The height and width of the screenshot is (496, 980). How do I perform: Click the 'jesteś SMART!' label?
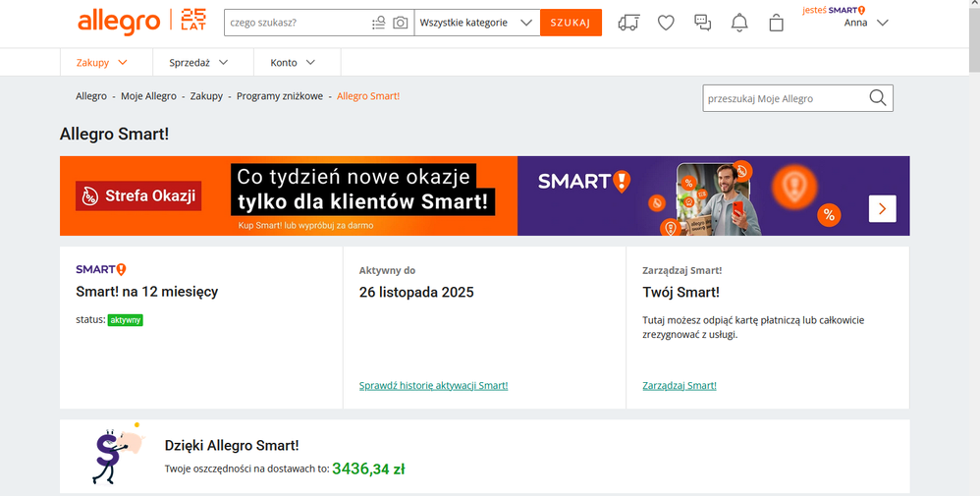pyautogui.click(x=834, y=10)
